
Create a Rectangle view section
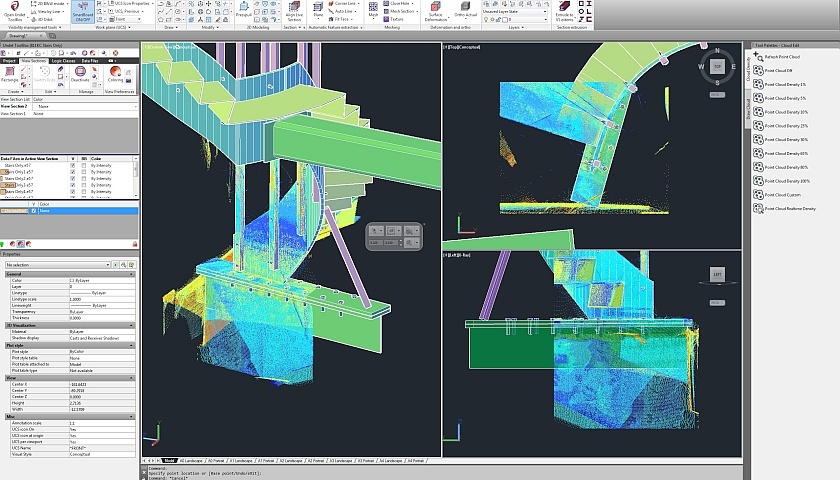coord(10,74)
